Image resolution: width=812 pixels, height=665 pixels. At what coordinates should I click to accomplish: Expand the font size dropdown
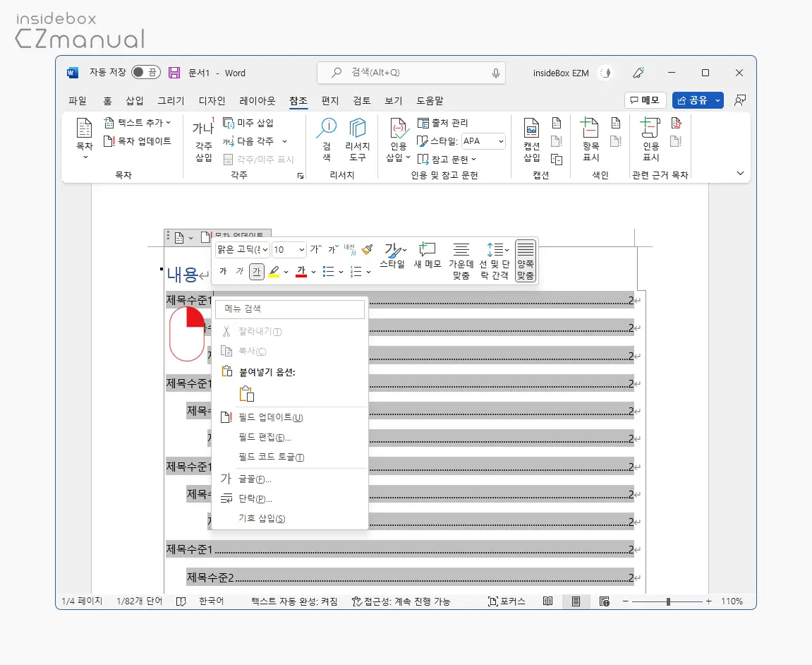point(301,250)
